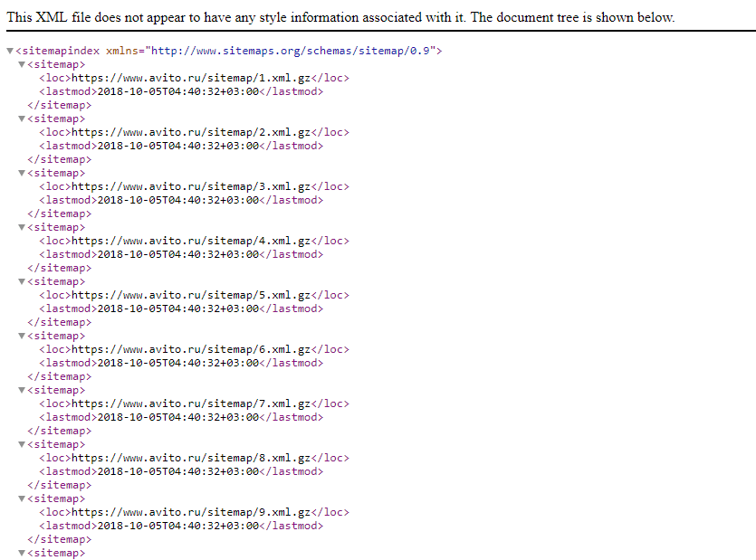
Task: Click the sitemap/6.xml.gz loc URL
Action: [191, 349]
